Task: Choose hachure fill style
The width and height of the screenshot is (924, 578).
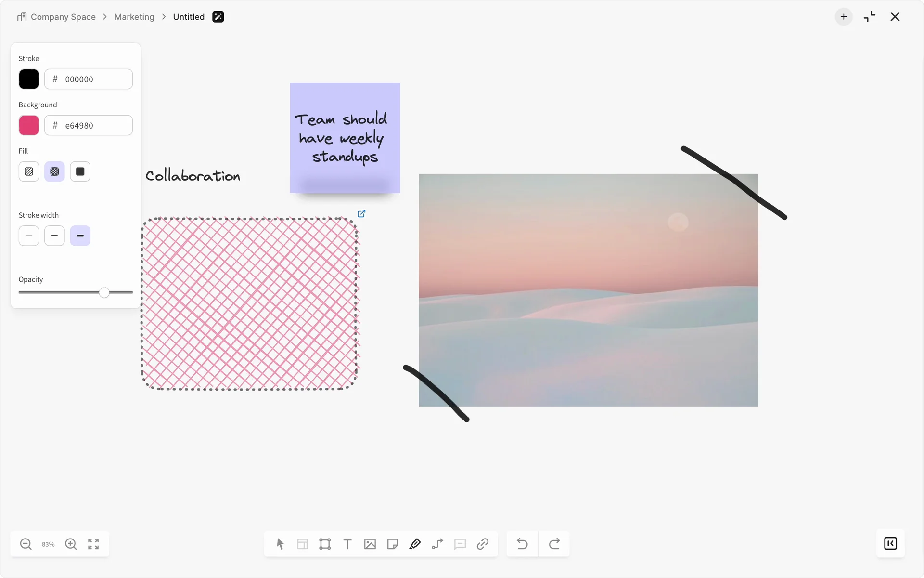Action: tap(29, 171)
